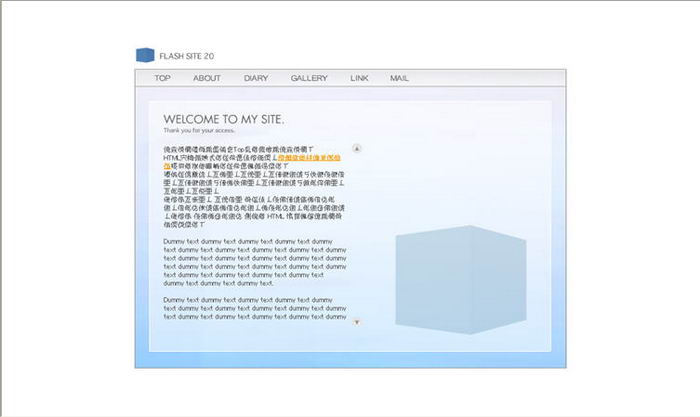Open the TOP navigation item

click(162, 78)
